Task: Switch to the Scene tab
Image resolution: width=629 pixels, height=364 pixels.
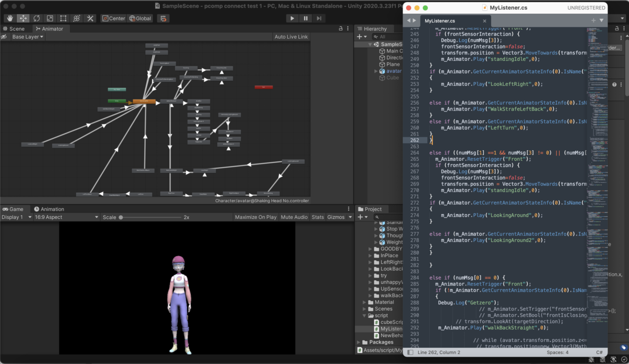Action: coord(14,29)
